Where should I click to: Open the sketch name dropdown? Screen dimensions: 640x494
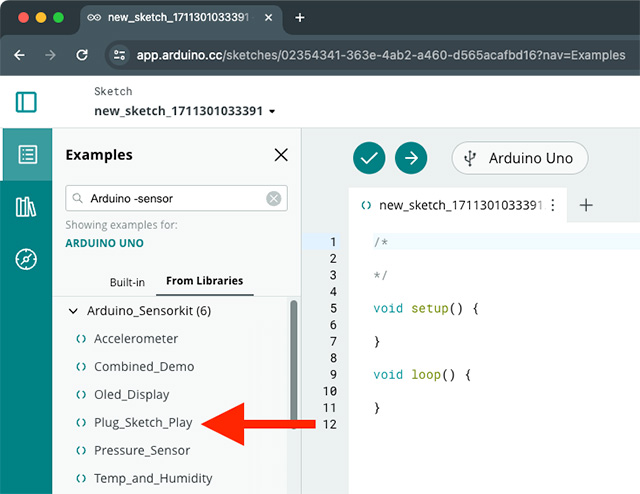(272, 112)
